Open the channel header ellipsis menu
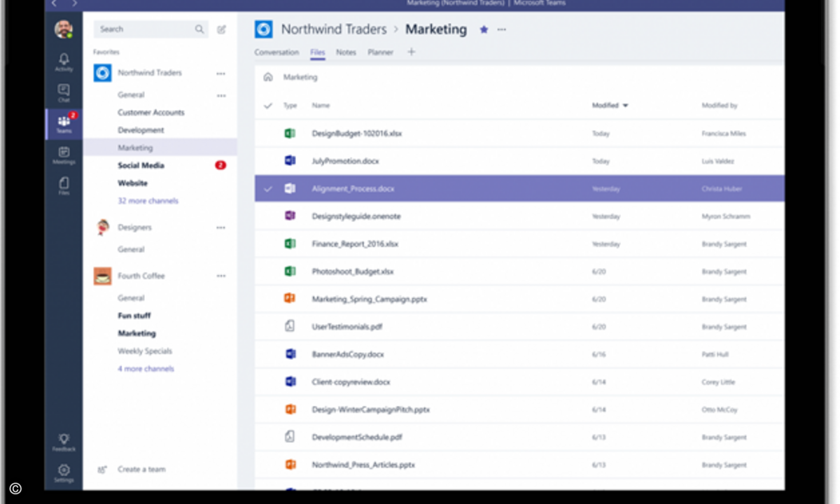840x504 pixels. coord(501,29)
